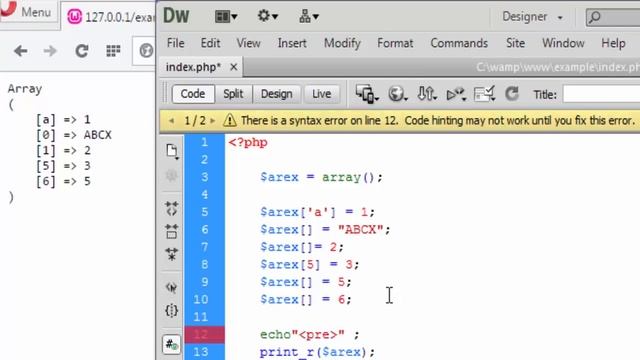Open the Format menu

(x=395, y=43)
